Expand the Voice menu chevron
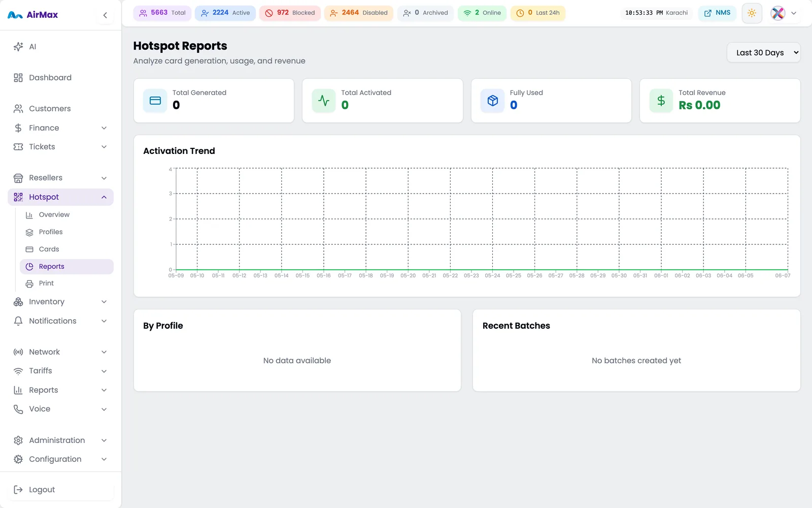812x508 pixels. click(104, 409)
